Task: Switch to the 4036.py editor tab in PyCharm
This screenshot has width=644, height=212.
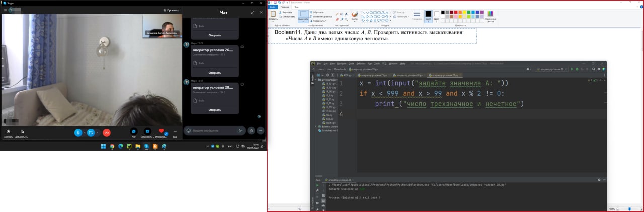Action: click(x=348, y=75)
